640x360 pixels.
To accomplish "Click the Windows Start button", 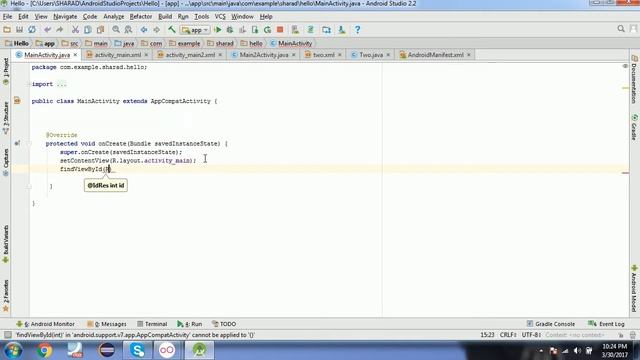I will [x=13, y=351].
